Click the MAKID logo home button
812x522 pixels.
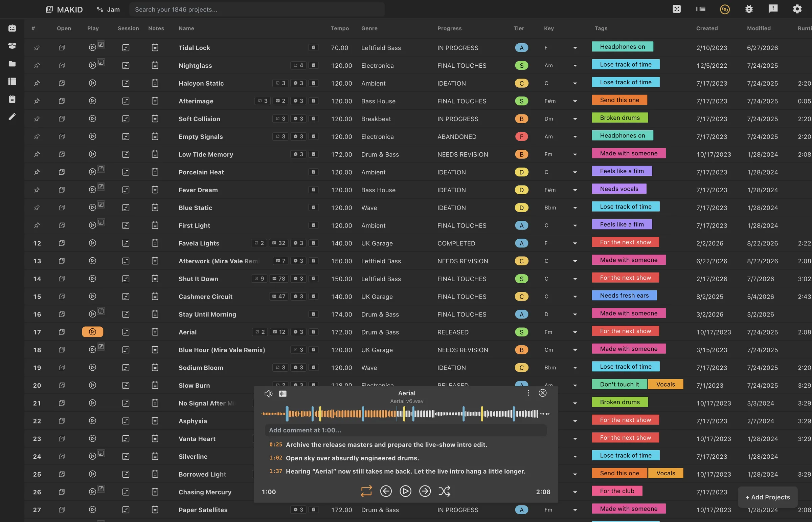pyautogui.click(x=64, y=9)
